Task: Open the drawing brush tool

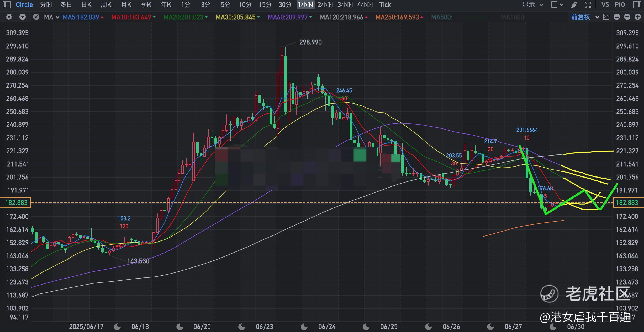Action: click(x=574, y=5)
